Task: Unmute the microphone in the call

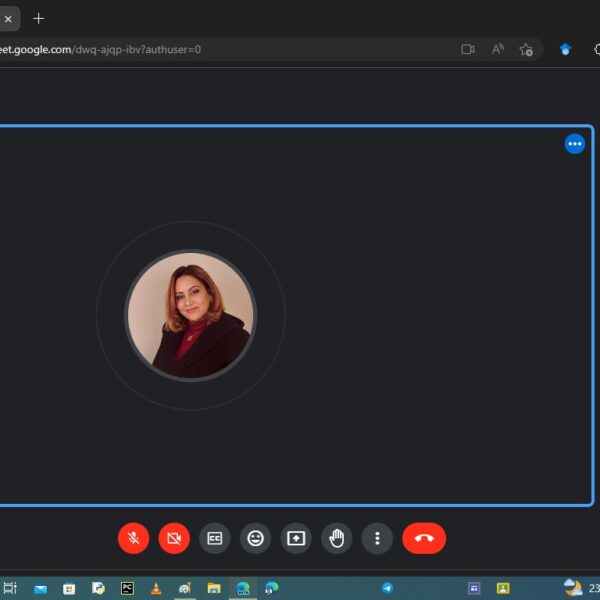Action: click(x=133, y=538)
